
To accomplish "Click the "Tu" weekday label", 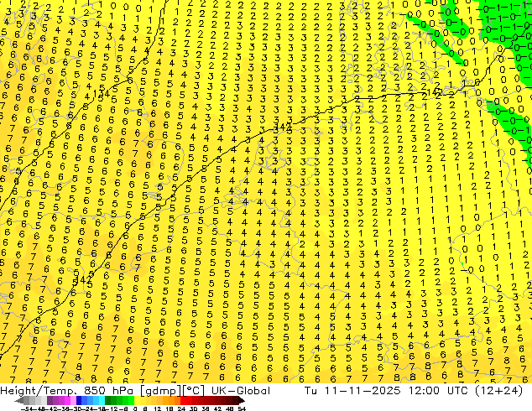I will coord(311,391).
